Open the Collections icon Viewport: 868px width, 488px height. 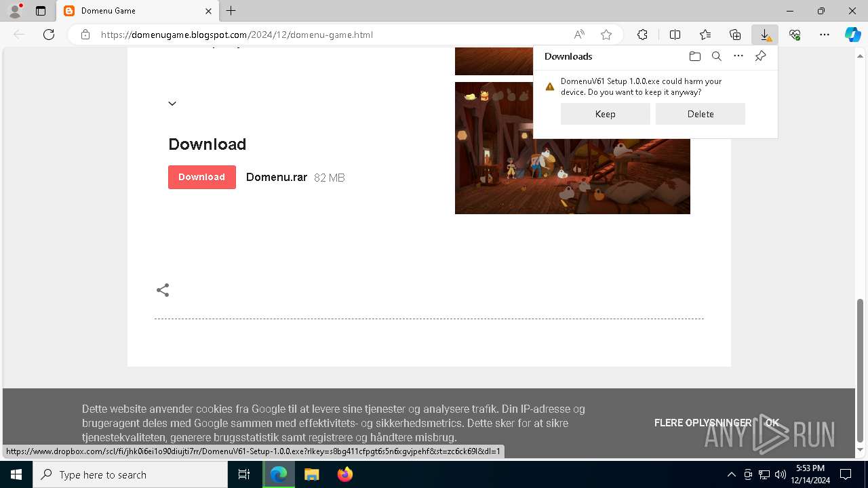click(x=735, y=35)
